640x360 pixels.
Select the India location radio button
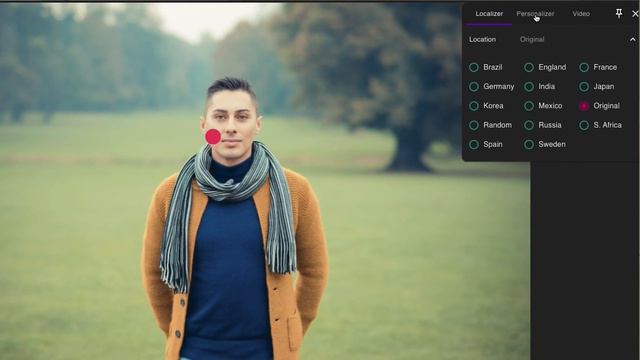(529, 87)
